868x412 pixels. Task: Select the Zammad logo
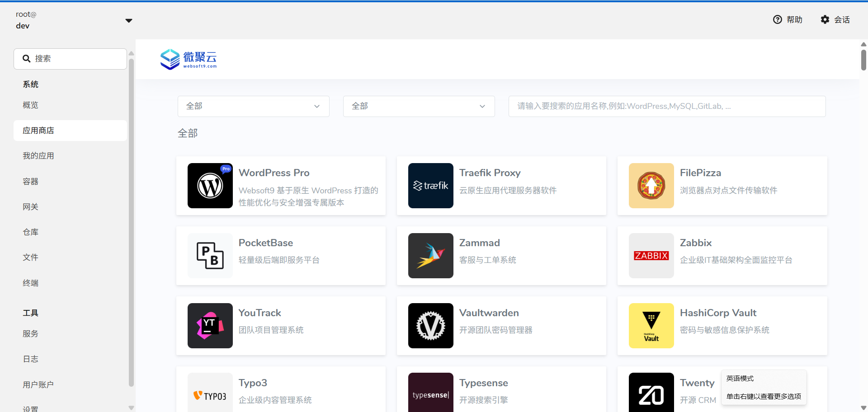point(430,255)
